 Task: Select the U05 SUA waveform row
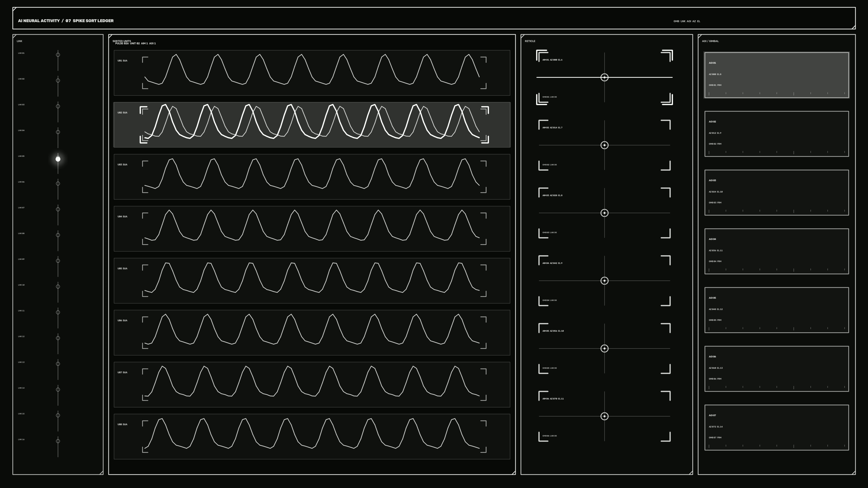click(x=312, y=281)
